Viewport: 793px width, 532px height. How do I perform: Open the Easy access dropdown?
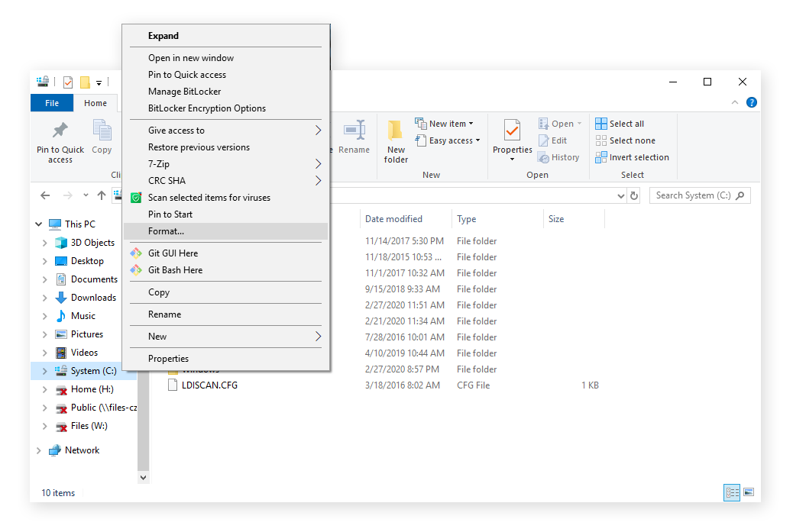tap(448, 140)
